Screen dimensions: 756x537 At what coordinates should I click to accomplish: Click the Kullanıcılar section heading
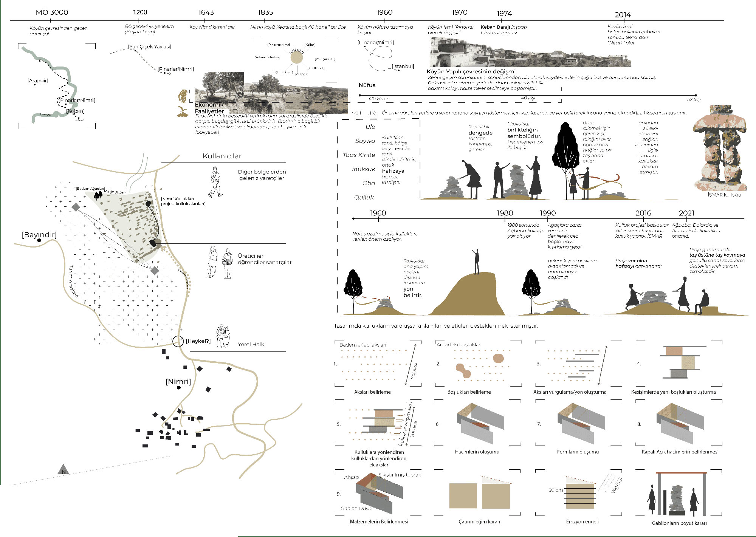click(222, 156)
